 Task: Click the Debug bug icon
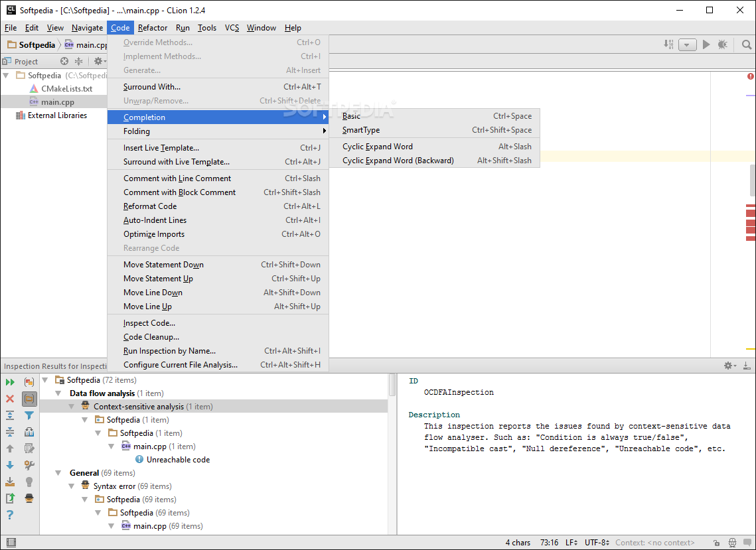point(722,44)
